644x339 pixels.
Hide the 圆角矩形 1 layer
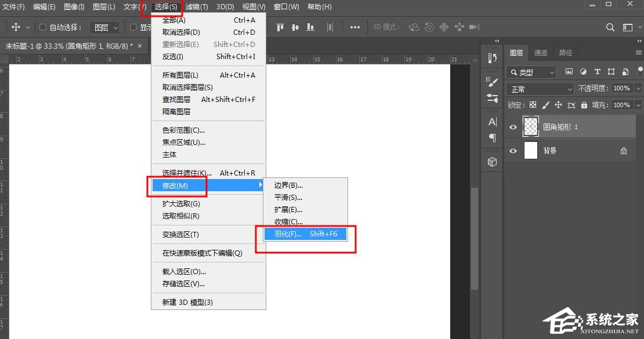click(x=513, y=126)
